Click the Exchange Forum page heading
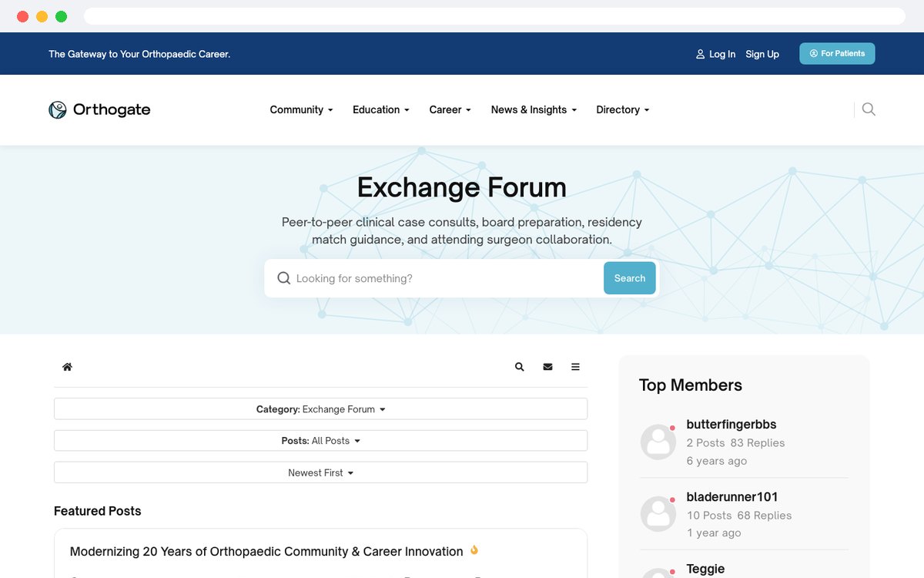 point(462,187)
